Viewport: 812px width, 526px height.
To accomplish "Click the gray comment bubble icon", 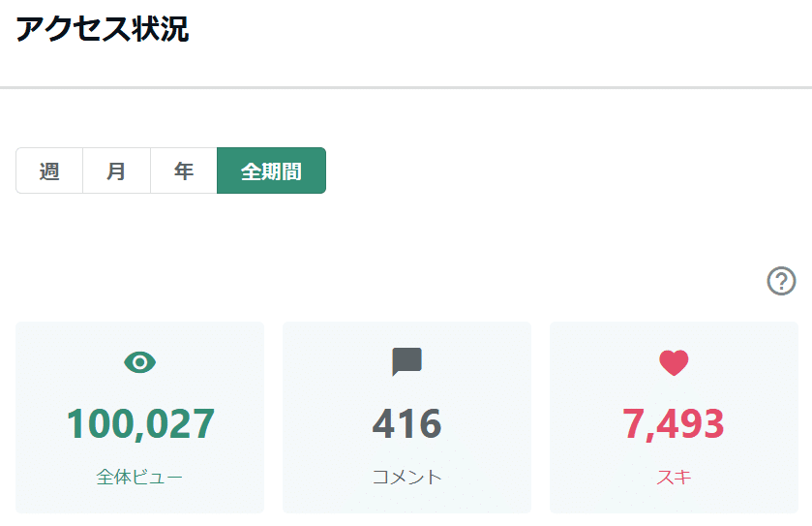I will (x=406, y=362).
